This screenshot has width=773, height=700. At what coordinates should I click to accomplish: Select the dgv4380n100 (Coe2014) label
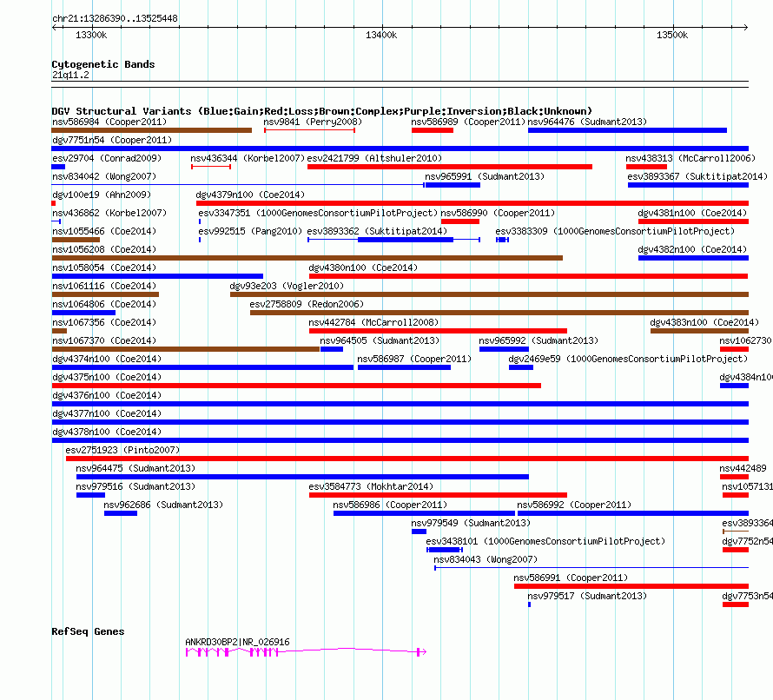363,267
